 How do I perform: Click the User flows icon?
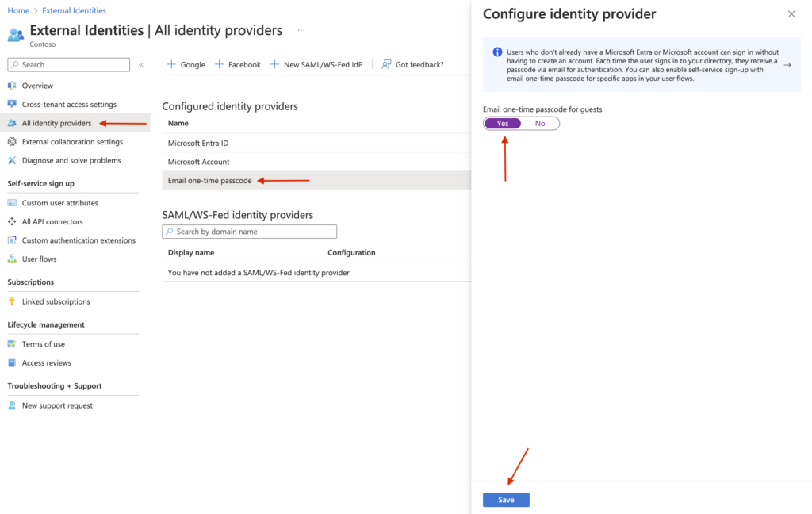(x=12, y=259)
